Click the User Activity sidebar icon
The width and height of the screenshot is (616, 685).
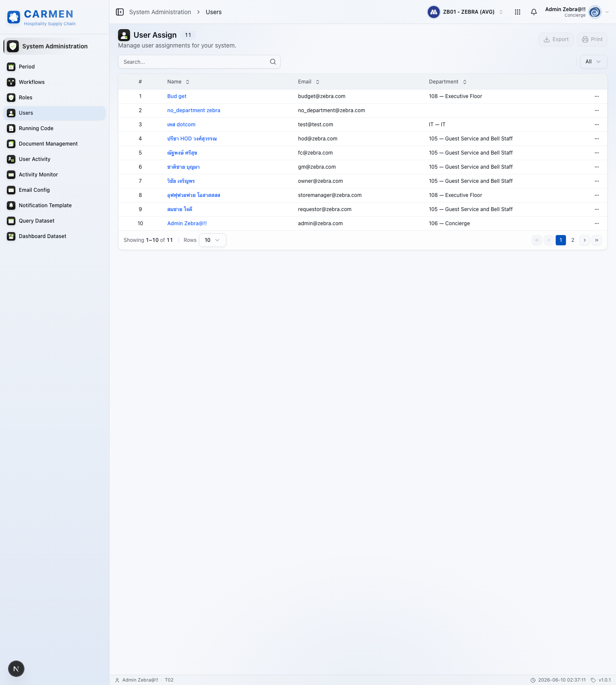coord(11,159)
